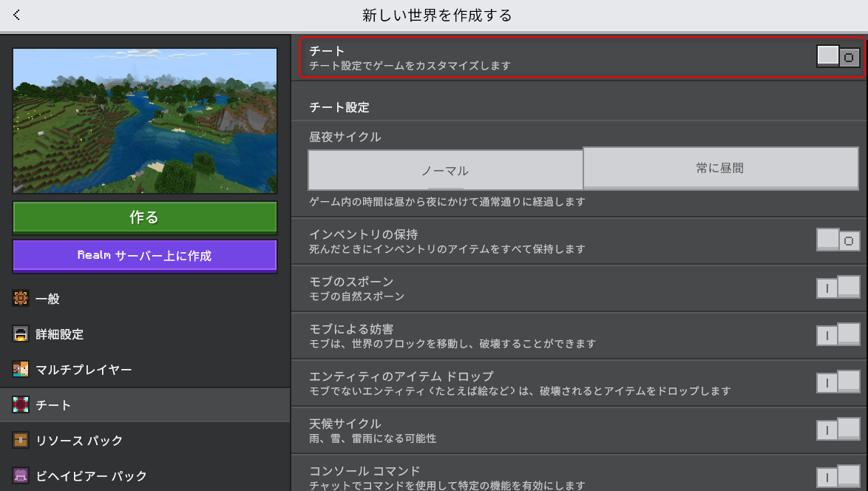Click the チート設定 section heading
The image size is (868, 491).
point(339,107)
